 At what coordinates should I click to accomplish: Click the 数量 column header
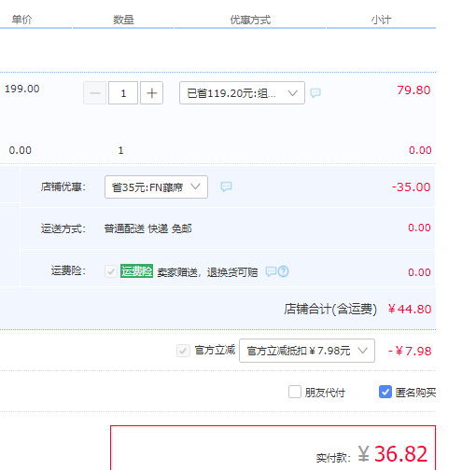click(x=123, y=20)
